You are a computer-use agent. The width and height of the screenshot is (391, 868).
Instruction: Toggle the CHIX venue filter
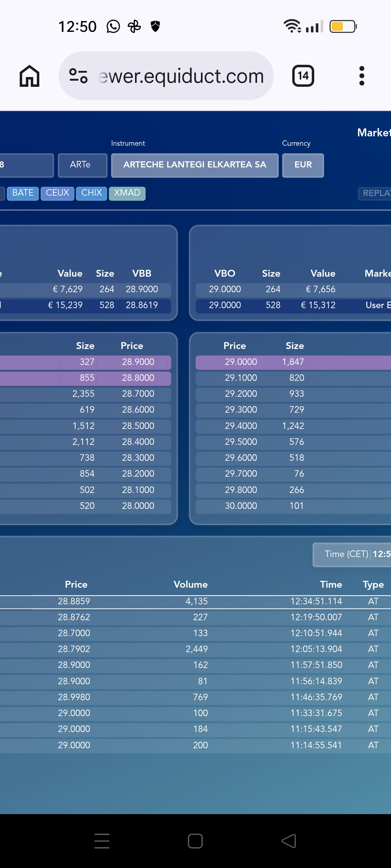click(92, 193)
